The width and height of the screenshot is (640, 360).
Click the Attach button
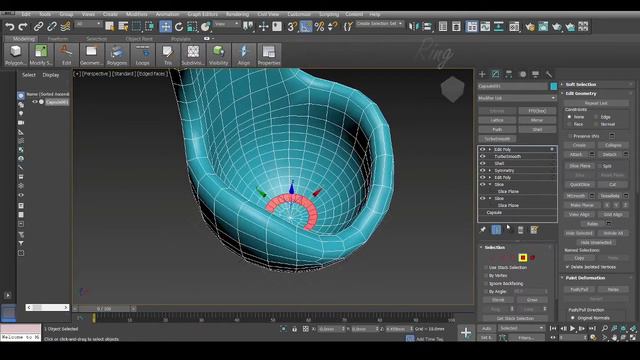pos(576,155)
